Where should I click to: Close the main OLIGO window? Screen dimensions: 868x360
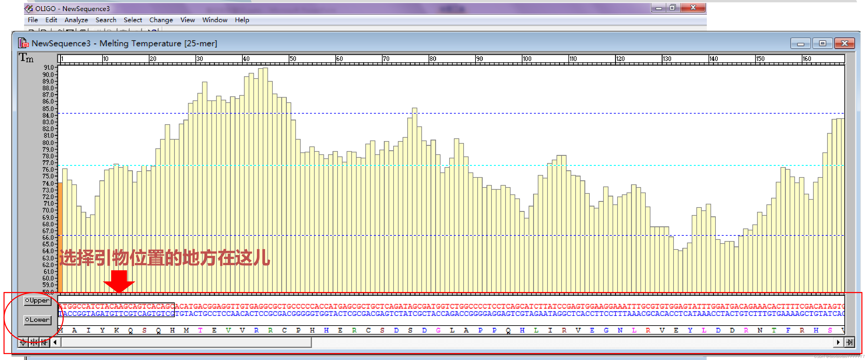pos(693,8)
